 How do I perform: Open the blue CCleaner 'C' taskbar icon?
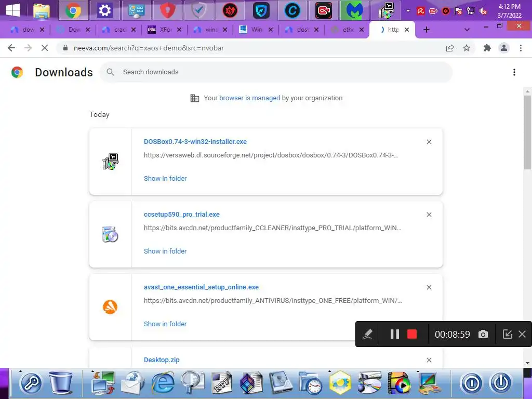[x=292, y=10]
